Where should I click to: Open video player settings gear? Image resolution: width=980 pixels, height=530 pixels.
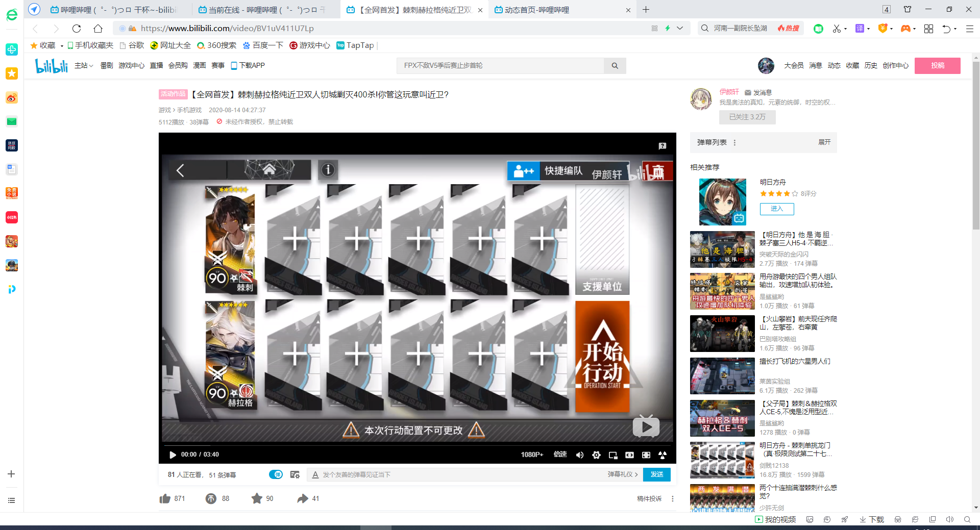click(596, 455)
